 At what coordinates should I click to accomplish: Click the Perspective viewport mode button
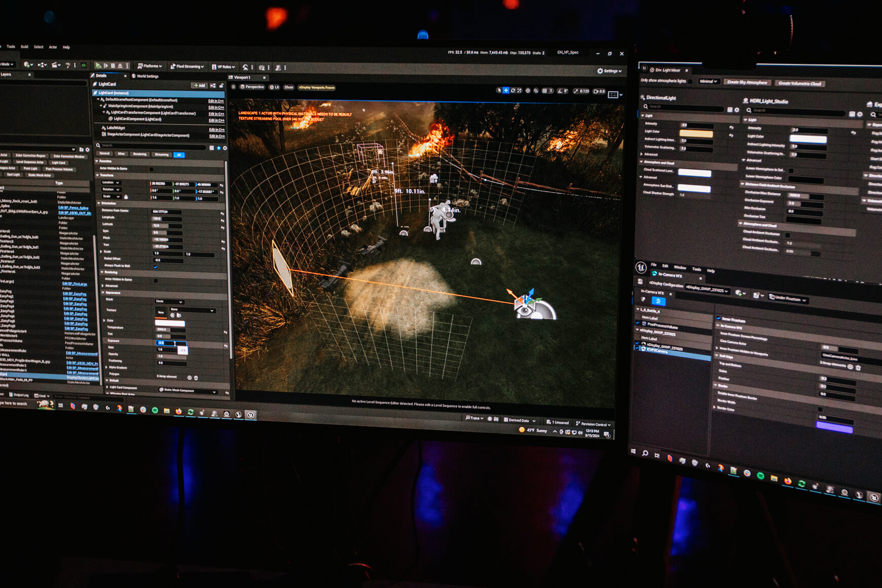click(x=252, y=87)
